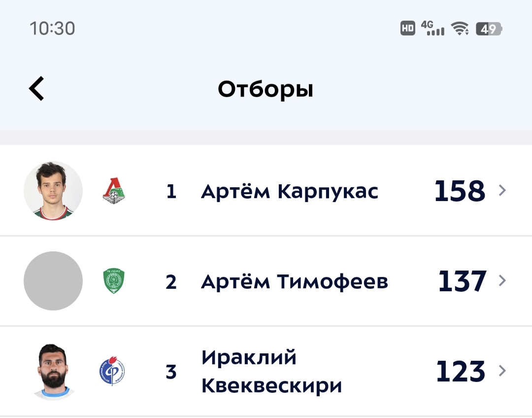Tap the Akhmat club logo
The height and width of the screenshot is (418, 532).
click(x=114, y=281)
